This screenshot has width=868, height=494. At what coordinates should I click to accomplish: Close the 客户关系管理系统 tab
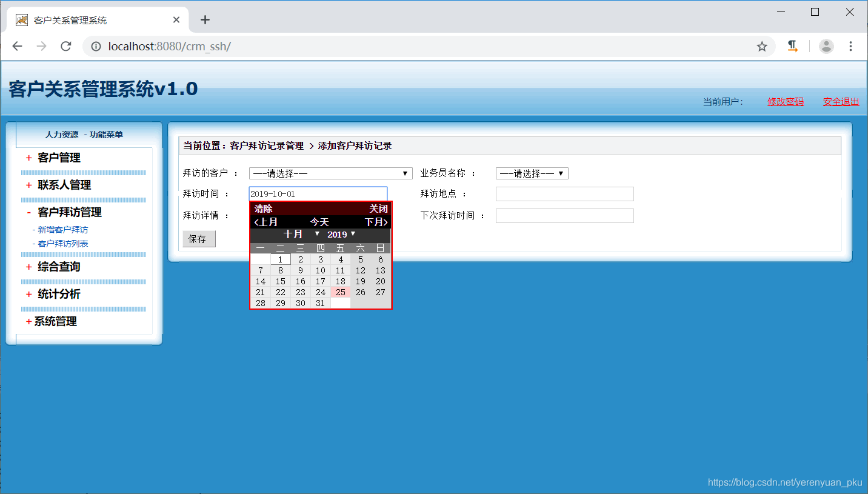point(176,20)
